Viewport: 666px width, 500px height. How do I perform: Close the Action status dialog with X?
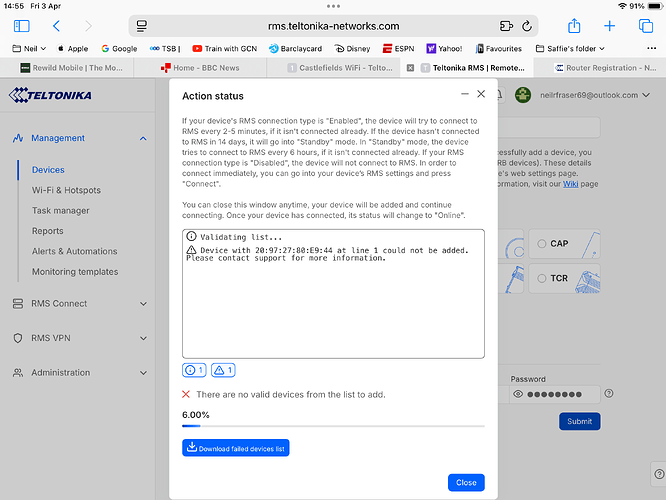click(x=481, y=94)
